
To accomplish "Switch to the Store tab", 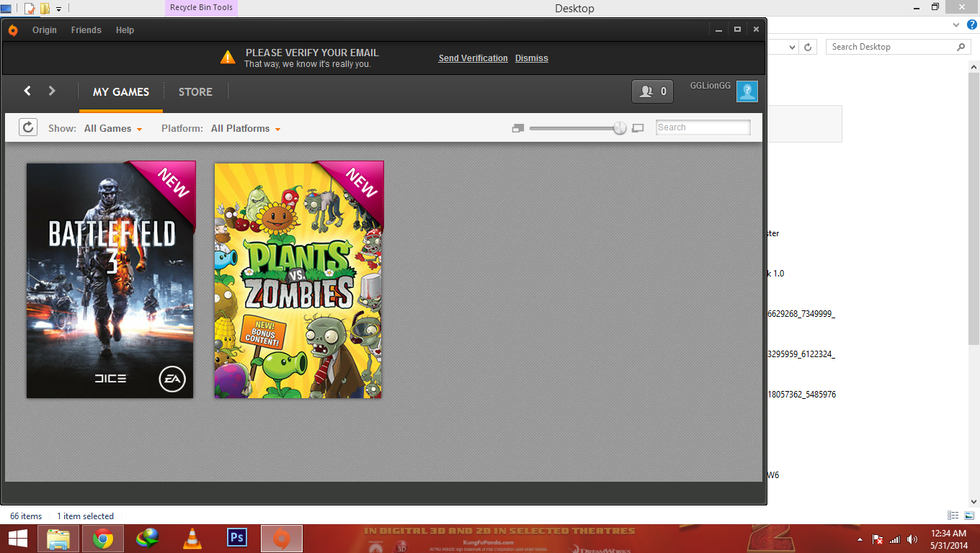I will pyautogui.click(x=195, y=92).
